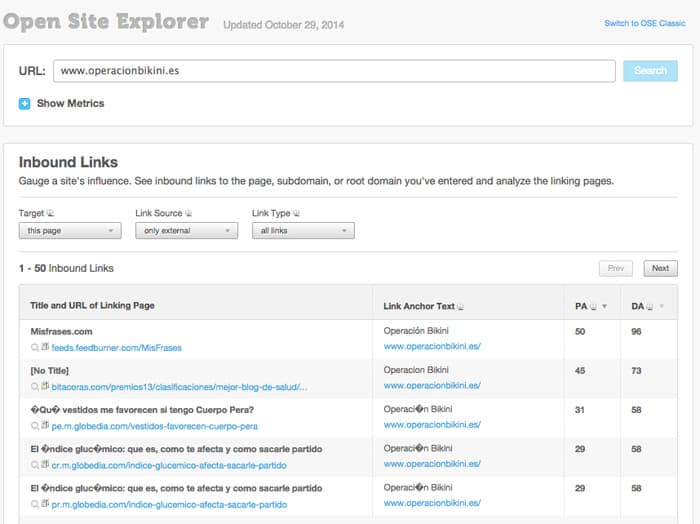Click 'Open Site Explorer' logo title

pos(106,21)
